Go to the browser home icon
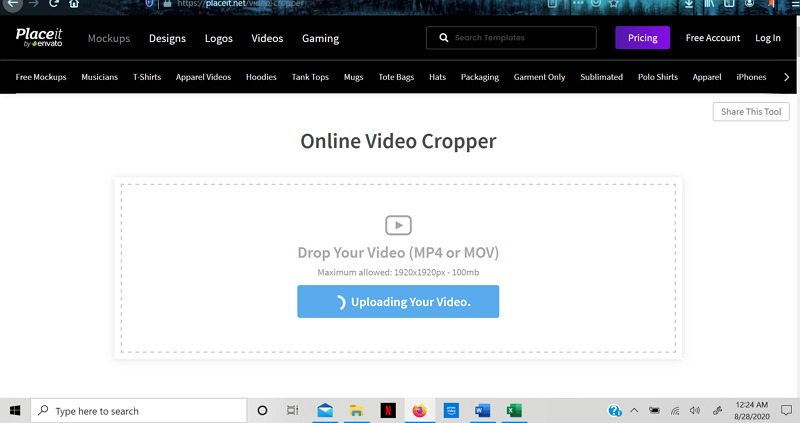 coord(74,4)
